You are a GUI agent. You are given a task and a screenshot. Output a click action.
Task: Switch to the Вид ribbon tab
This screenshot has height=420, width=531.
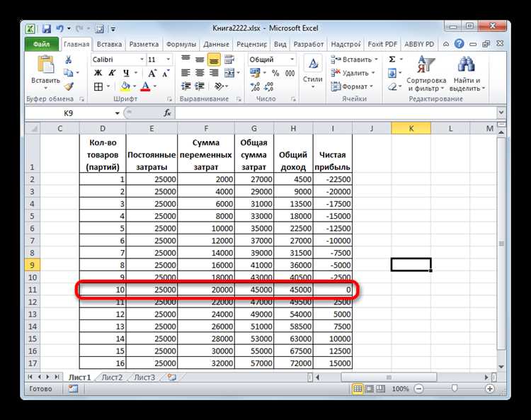[x=280, y=45]
